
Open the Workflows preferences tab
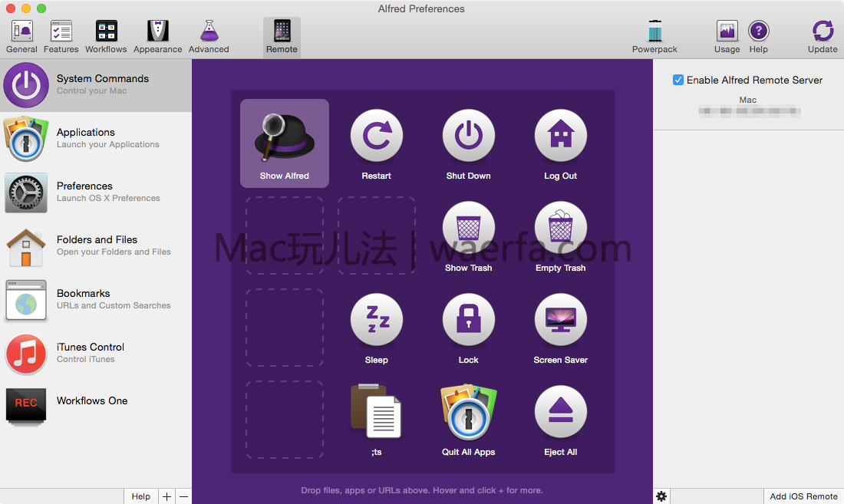[106, 37]
